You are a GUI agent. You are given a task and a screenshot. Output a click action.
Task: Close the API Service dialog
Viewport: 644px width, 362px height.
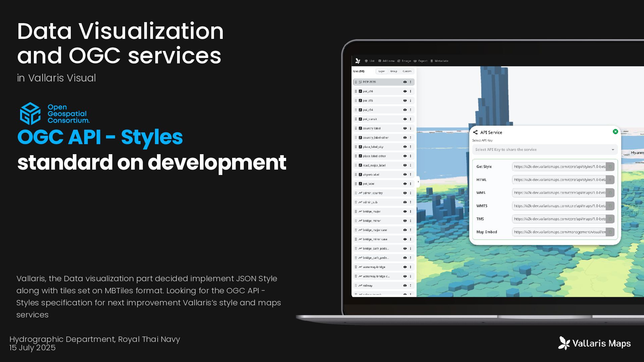point(615,132)
